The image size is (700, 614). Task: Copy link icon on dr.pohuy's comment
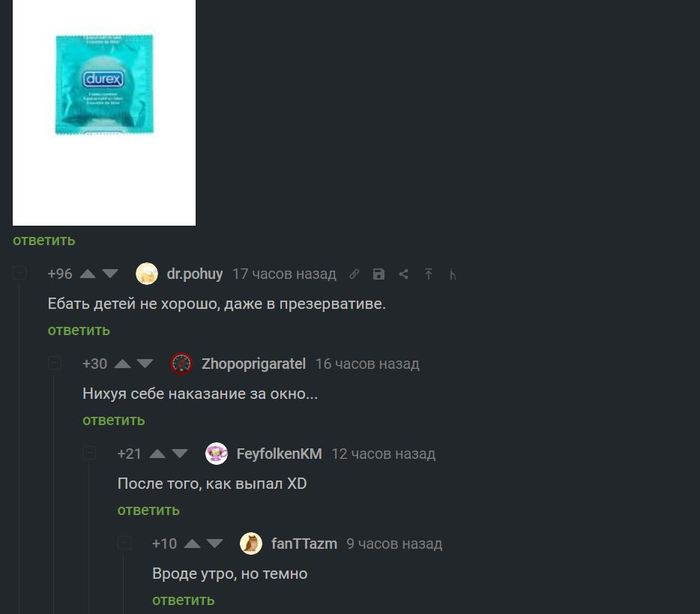(354, 274)
